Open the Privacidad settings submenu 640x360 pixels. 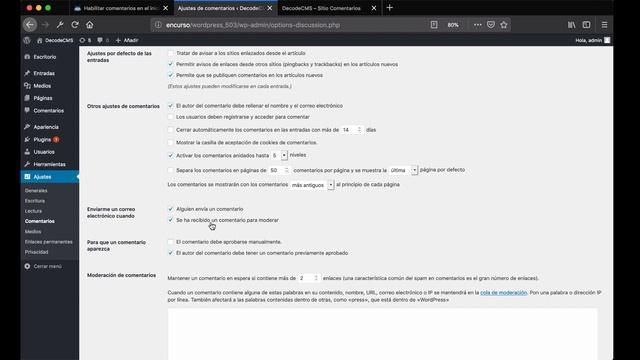(36, 252)
